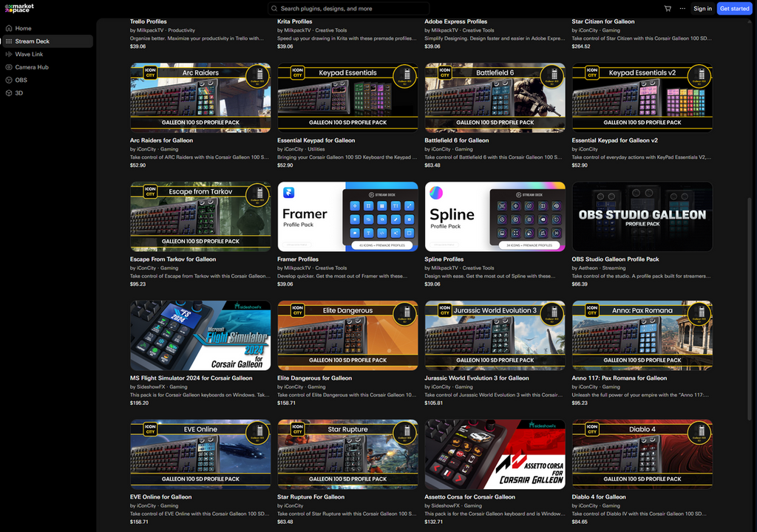This screenshot has height=532, width=757.
Task: Open the OBS Studio Galleon Profile Pack
Action: [x=642, y=216]
